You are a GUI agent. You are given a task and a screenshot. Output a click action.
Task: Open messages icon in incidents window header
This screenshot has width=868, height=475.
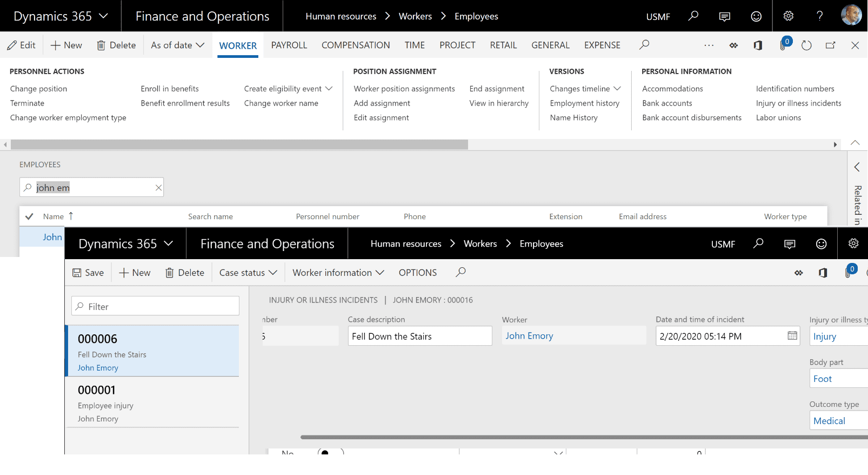[x=790, y=244]
